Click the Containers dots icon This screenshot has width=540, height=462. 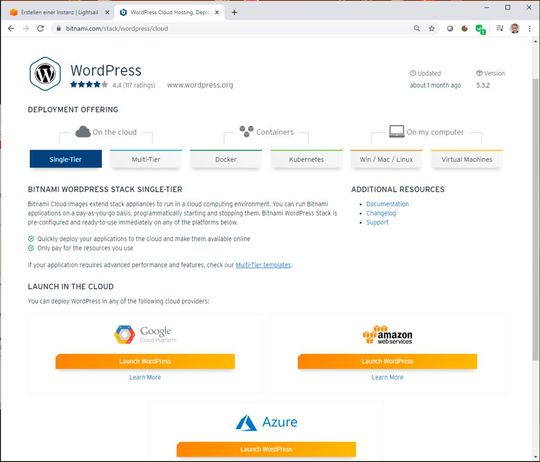247,131
